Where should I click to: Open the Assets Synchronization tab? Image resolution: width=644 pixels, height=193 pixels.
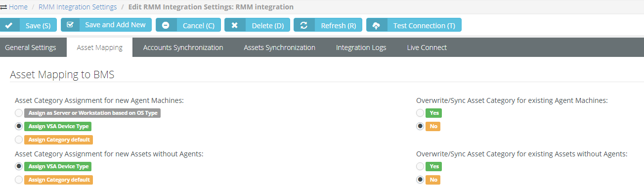[280, 48]
